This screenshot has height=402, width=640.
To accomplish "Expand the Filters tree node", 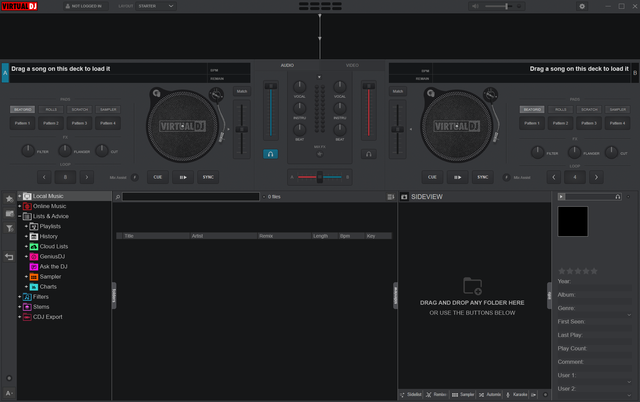I will coord(20,297).
